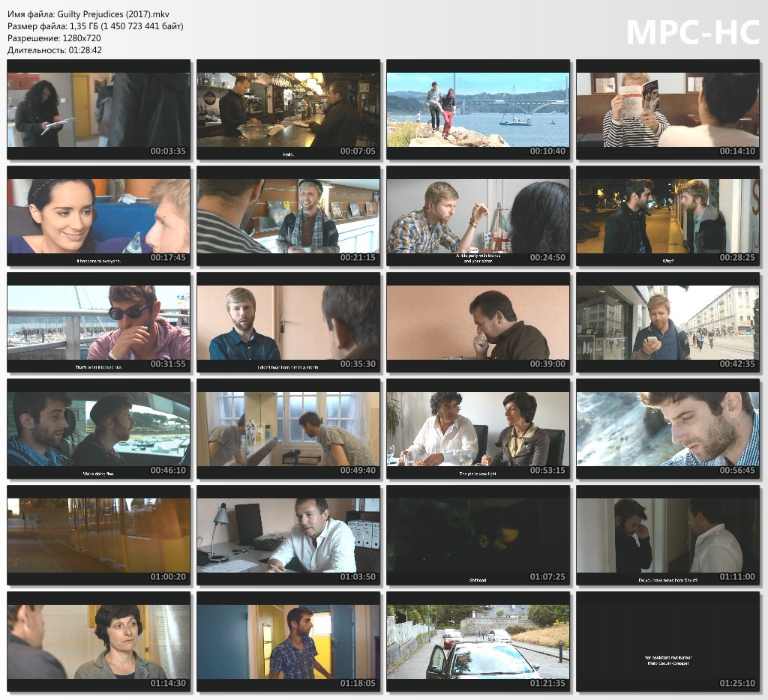Open the parked car thumbnail at 01:21:35
The image size is (768, 700).
click(478, 642)
